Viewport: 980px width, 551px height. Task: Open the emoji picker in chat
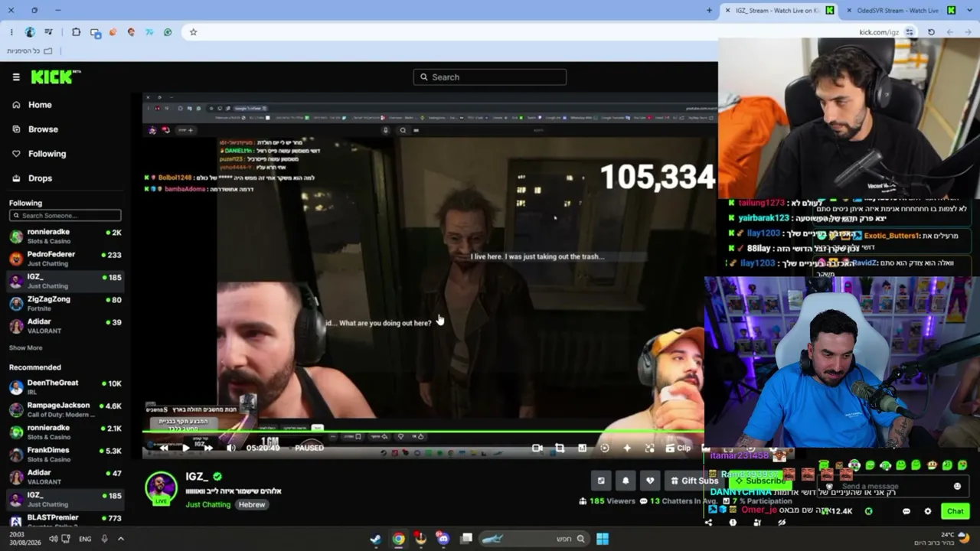pyautogui.click(x=957, y=487)
